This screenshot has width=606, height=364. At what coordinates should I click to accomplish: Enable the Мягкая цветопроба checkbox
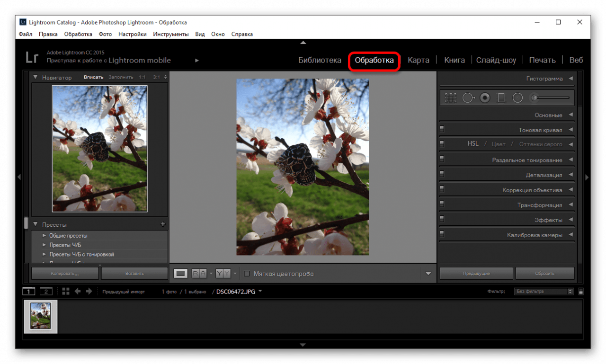[x=247, y=274]
